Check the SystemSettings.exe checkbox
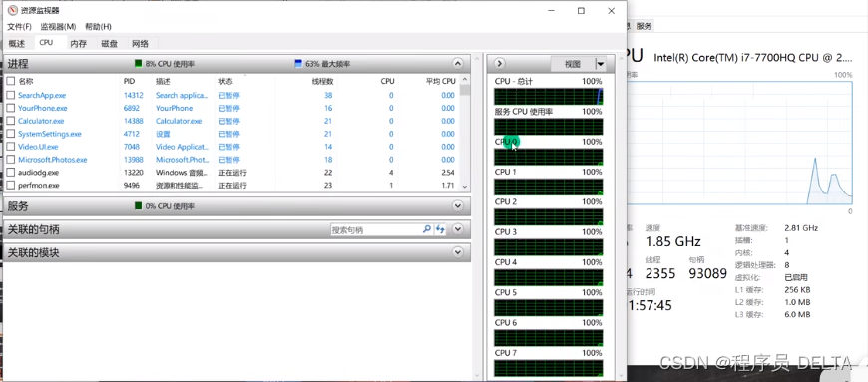The width and height of the screenshot is (868, 382). tap(11, 134)
